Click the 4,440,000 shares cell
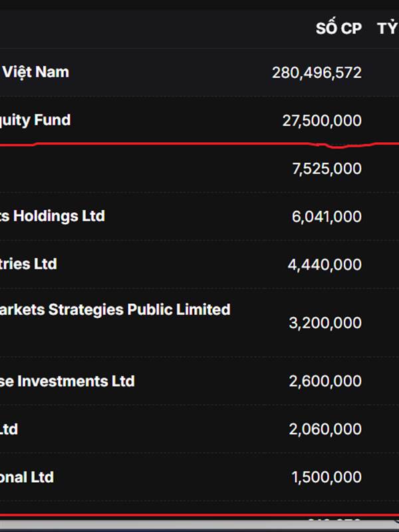Image resolution: width=399 pixels, height=532 pixels. click(325, 265)
